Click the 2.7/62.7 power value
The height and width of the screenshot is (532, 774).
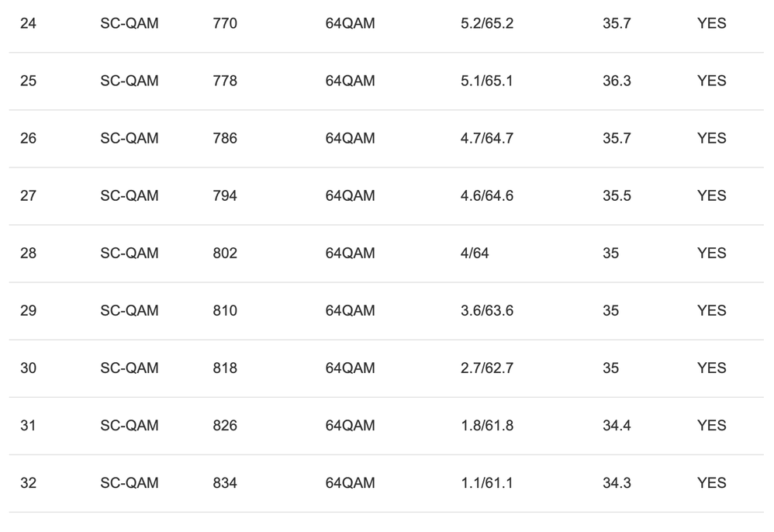pyautogui.click(x=486, y=368)
